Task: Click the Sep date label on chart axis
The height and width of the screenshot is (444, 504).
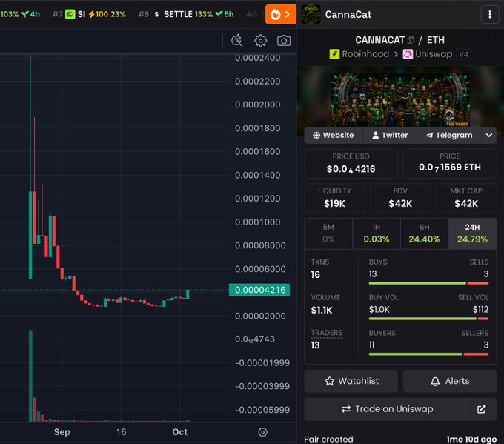Action: pos(62,432)
